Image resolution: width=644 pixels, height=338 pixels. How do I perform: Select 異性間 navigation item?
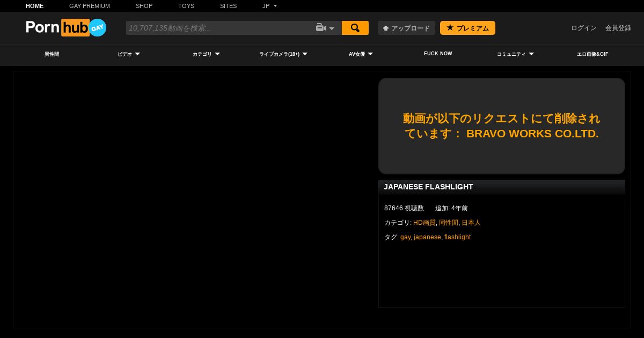tap(52, 54)
